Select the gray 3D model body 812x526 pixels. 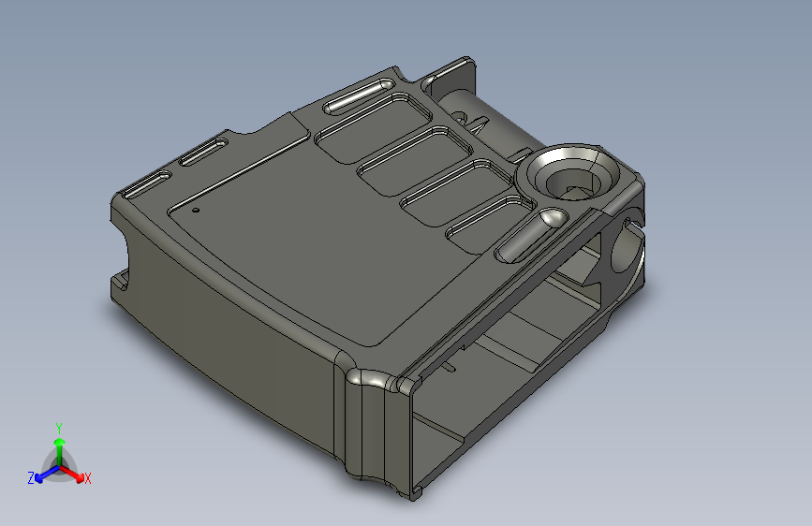tap(377, 279)
